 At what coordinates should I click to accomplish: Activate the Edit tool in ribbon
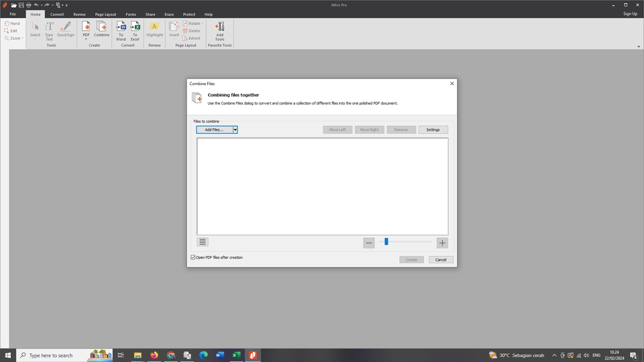click(x=11, y=31)
